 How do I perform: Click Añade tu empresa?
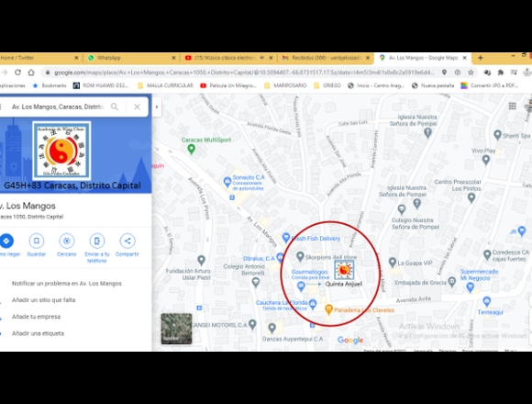(36, 317)
